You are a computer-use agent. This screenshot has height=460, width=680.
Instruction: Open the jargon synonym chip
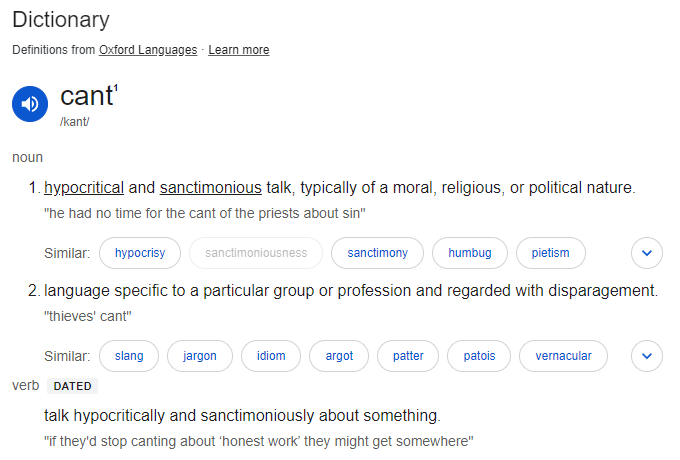pos(199,356)
